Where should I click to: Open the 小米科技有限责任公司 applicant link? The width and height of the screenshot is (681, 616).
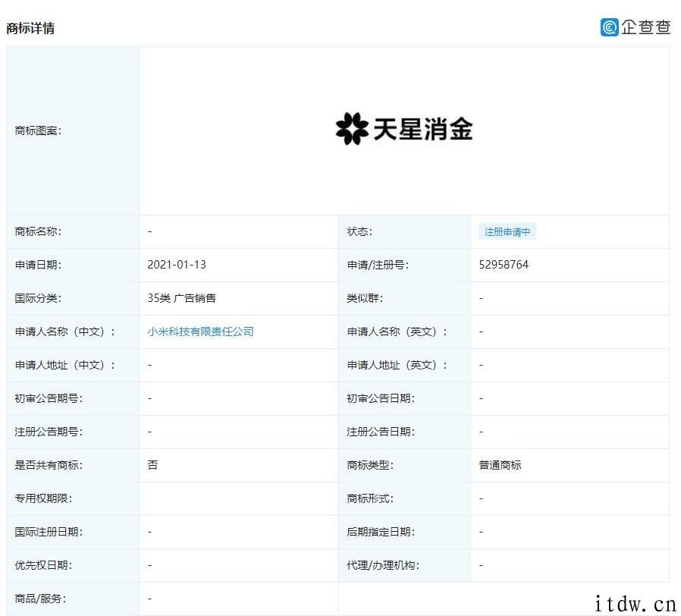click(x=200, y=332)
